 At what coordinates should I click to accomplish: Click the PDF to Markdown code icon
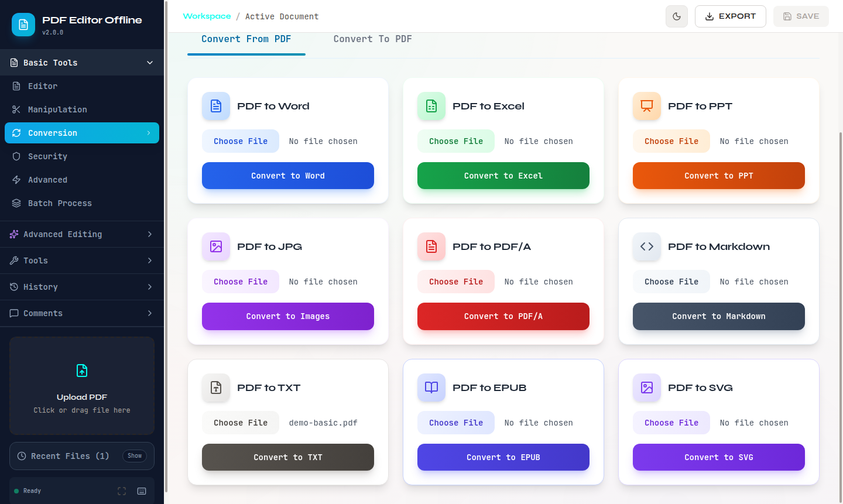tap(647, 246)
